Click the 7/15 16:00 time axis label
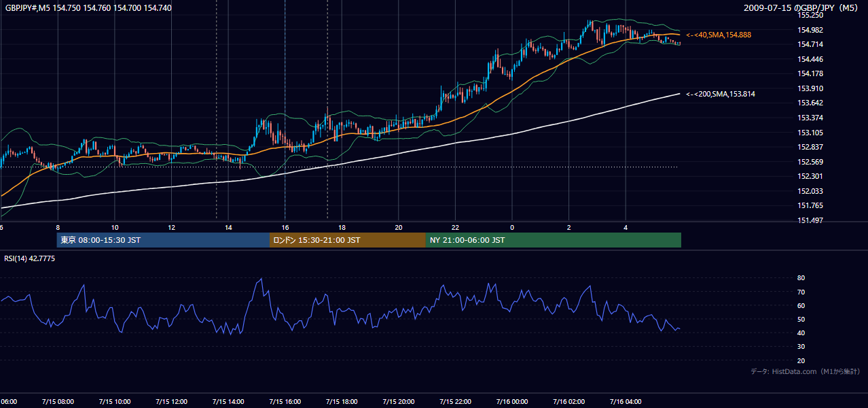 (x=285, y=401)
